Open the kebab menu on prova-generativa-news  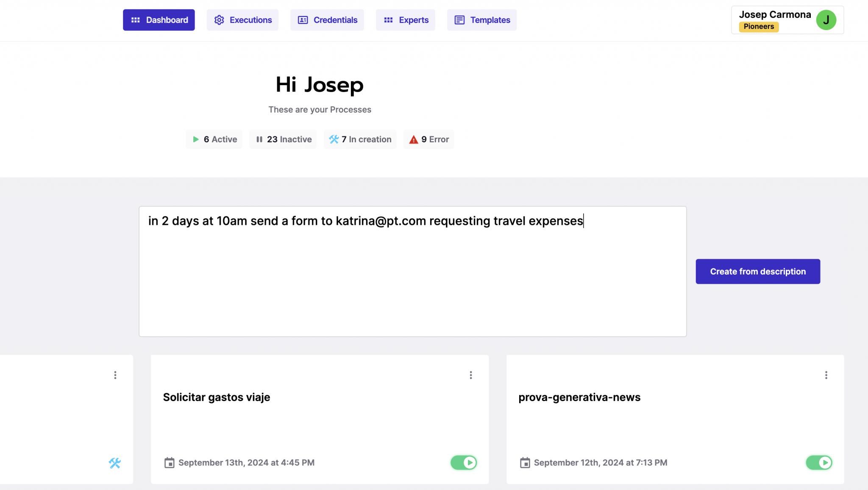(x=826, y=375)
